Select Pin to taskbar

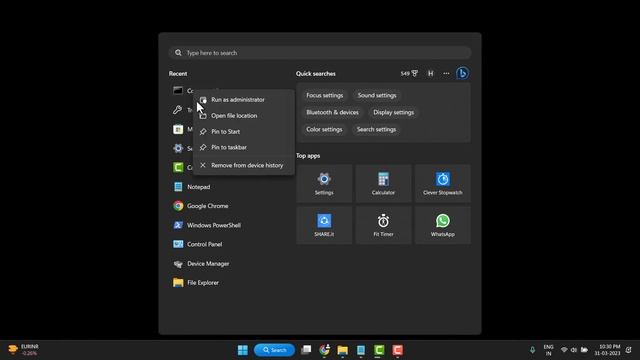click(x=244, y=147)
